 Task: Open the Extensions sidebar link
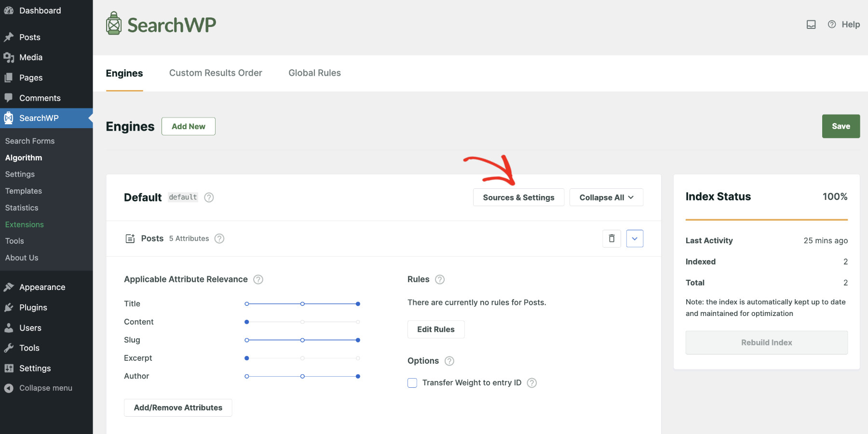[x=24, y=224]
